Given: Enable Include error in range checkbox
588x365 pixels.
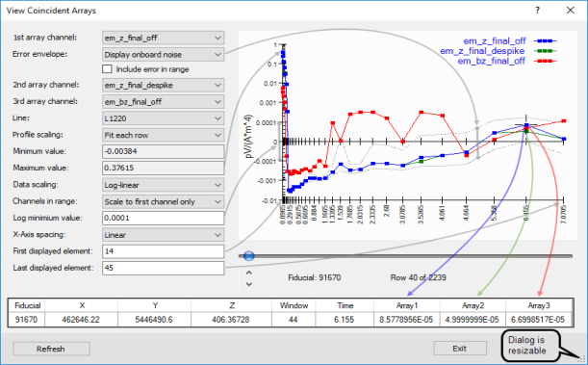Looking at the screenshot, I should (x=107, y=69).
